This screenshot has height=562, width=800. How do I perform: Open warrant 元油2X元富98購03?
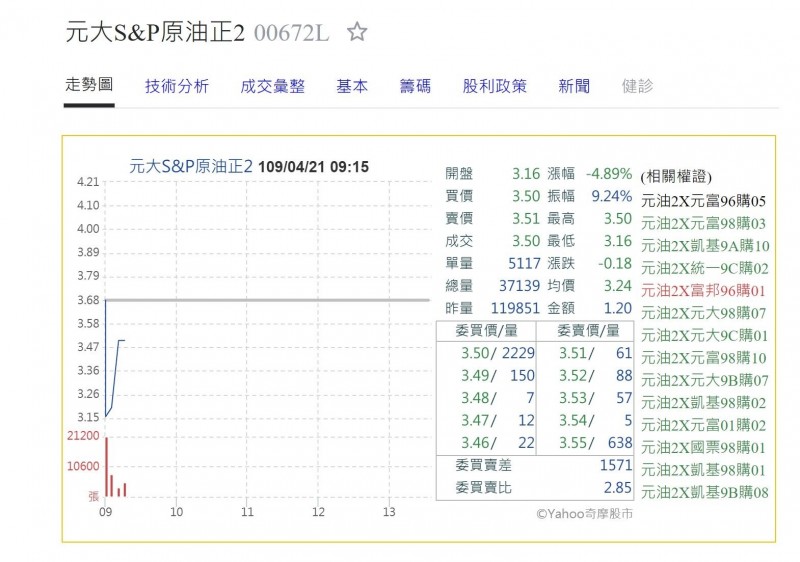click(x=703, y=223)
